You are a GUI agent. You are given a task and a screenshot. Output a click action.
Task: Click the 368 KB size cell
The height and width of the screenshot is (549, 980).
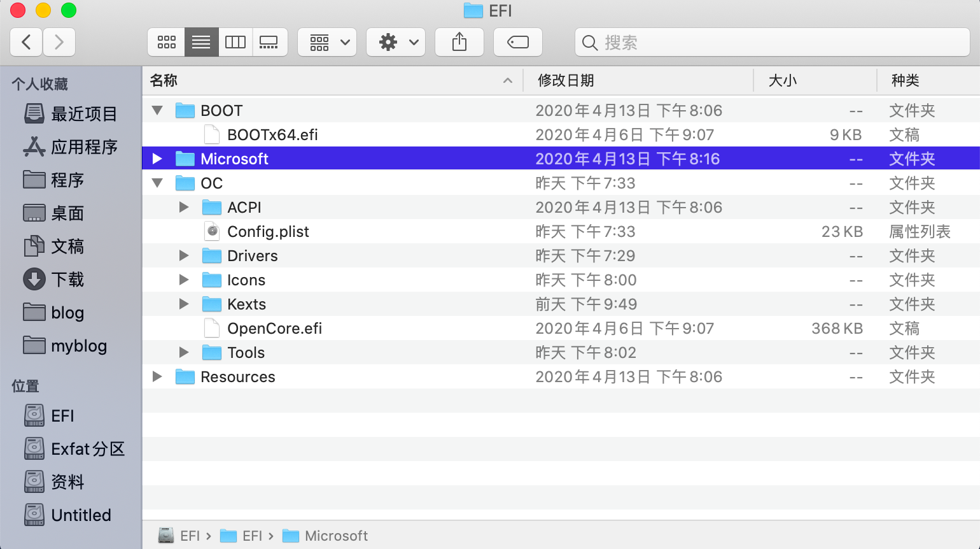tap(837, 329)
